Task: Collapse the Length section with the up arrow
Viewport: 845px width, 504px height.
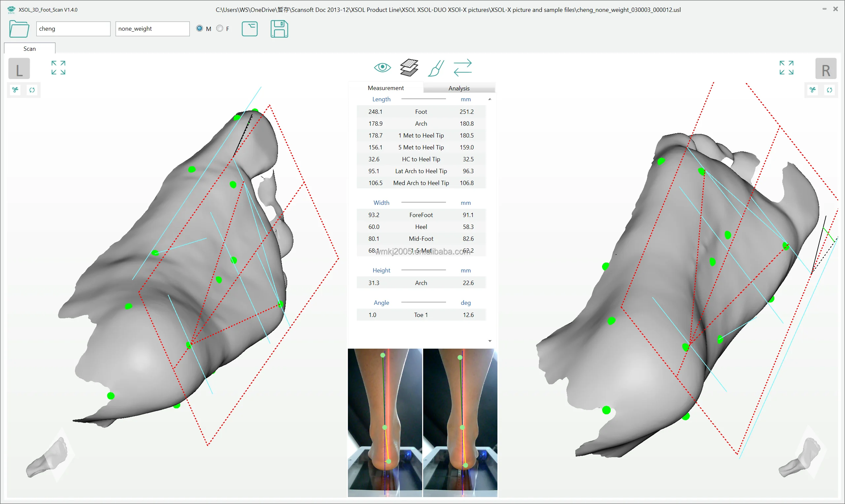Action: (490, 99)
